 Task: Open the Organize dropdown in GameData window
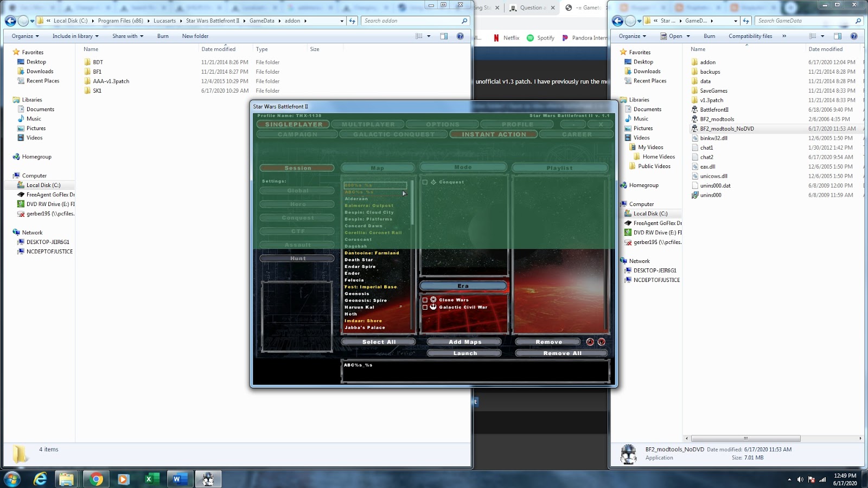tap(633, 36)
